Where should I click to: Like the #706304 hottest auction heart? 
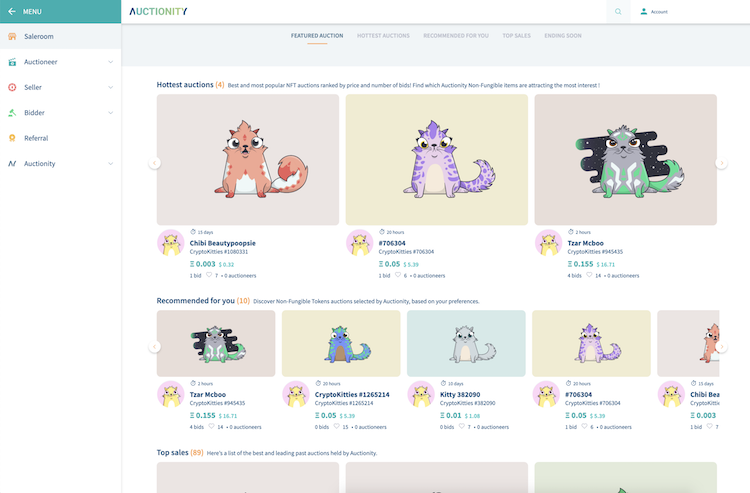tap(398, 275)
